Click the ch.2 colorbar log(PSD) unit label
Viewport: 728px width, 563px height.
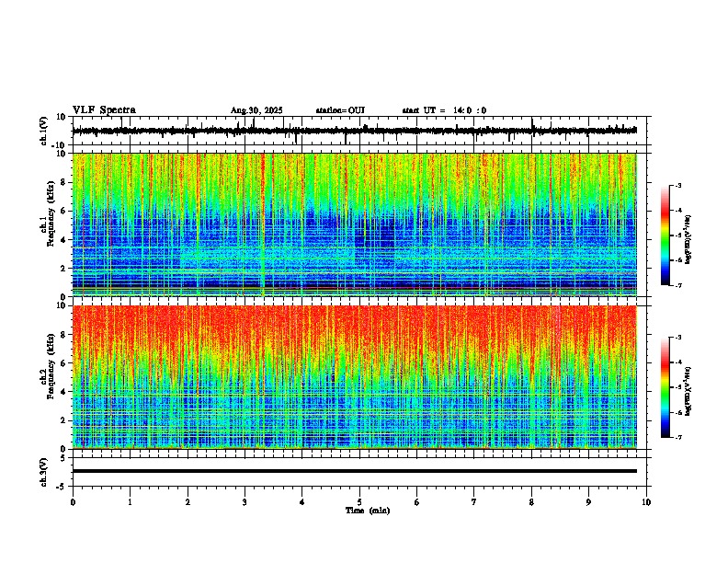688,391
